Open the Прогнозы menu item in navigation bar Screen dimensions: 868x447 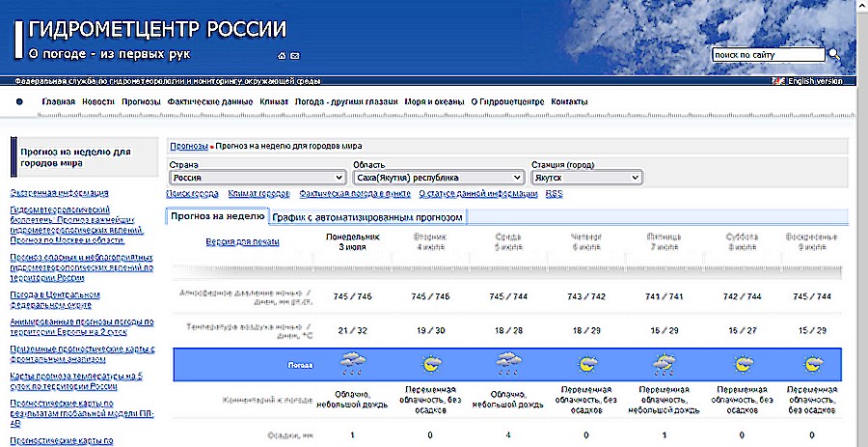click(141, 102)
